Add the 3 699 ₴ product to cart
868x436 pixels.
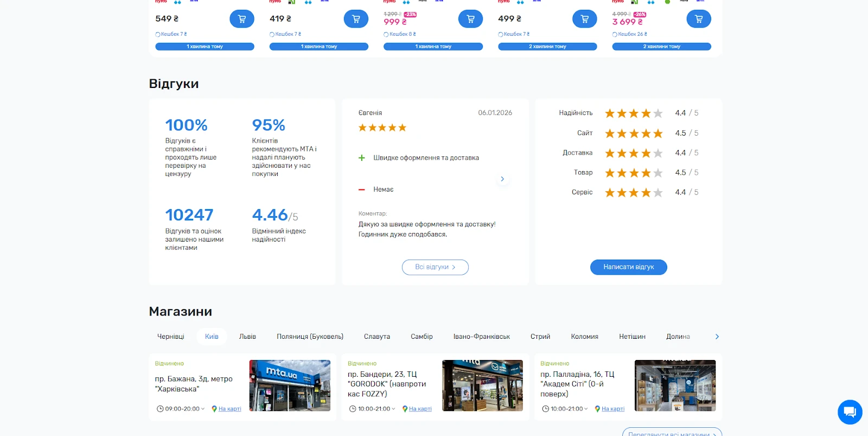(698, 19)
